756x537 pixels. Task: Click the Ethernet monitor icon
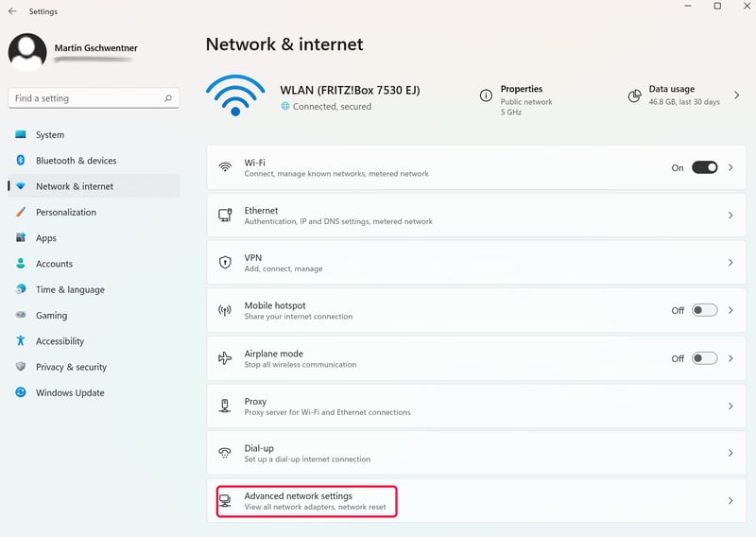[x=225, y=216]
